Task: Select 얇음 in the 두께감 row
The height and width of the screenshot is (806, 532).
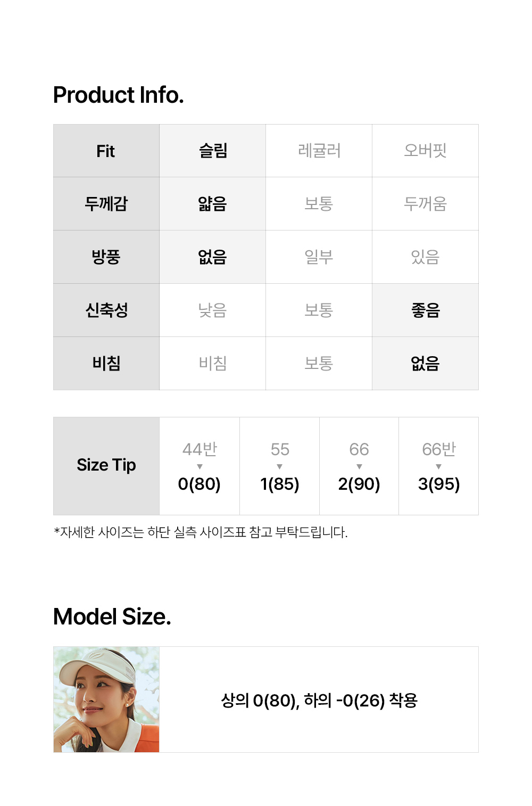Action: pyautogui.click(x=213, y=204)
